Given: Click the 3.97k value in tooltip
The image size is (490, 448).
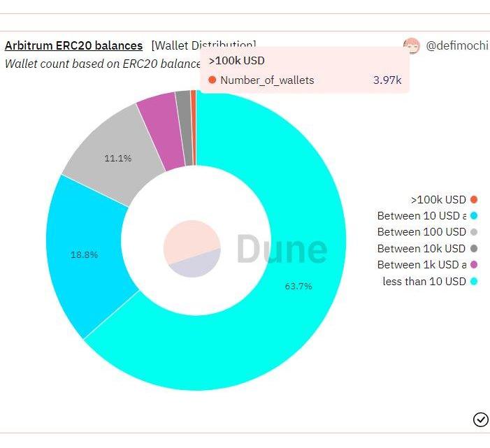Looking at the screenshot, I should pos(387,80).
